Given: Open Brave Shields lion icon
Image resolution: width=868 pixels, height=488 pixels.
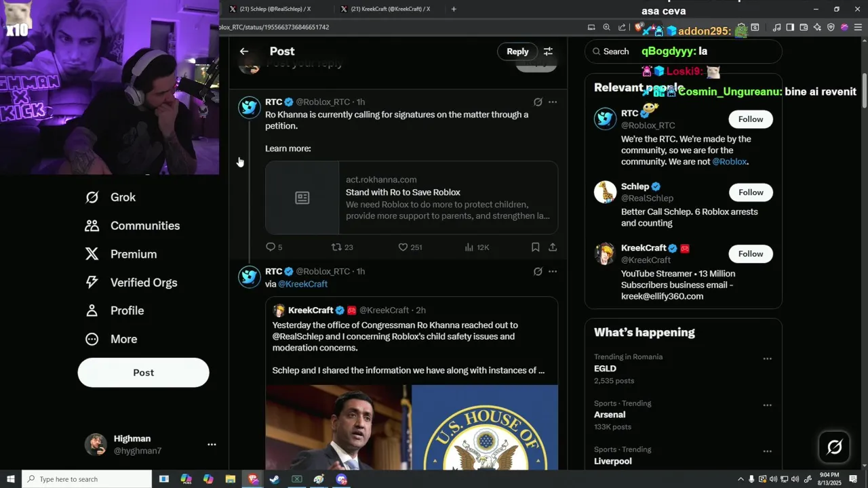Looking at the screenshot, I should pos(639,28).
